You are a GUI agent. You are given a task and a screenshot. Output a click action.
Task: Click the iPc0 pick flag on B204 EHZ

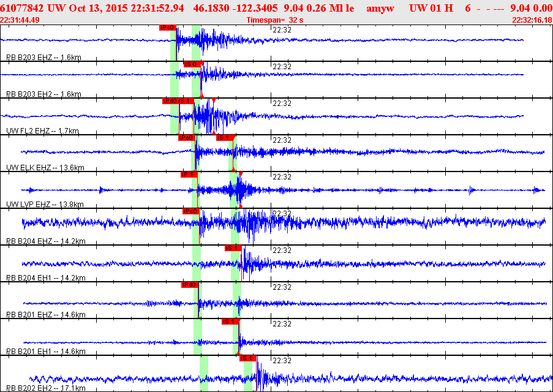point(191,211)
